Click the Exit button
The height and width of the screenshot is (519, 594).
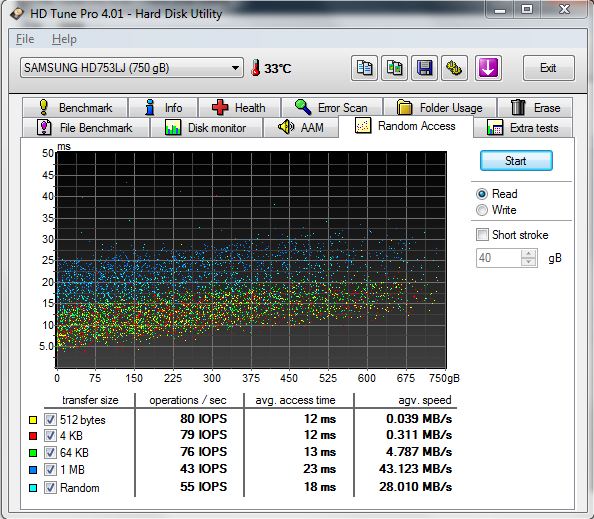(x=548, y=68)
